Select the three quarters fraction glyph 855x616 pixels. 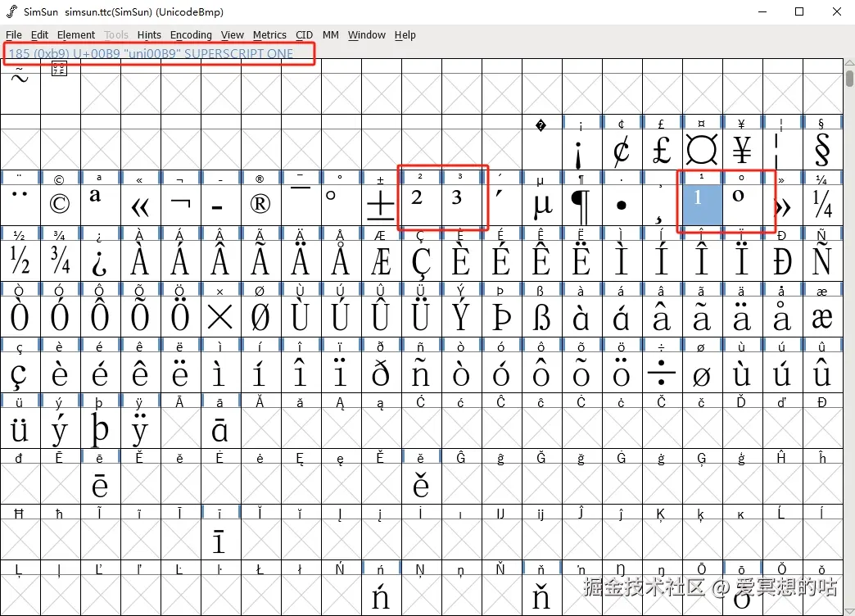(61, 260)
